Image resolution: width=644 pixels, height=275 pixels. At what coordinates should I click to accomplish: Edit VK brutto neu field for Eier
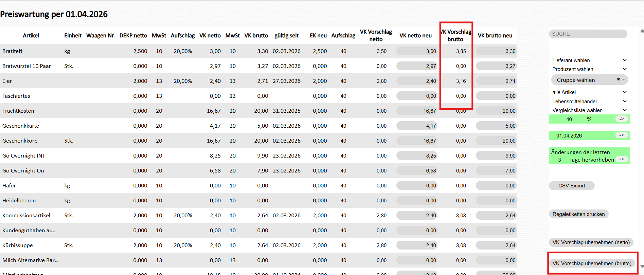tap(496, 81)
